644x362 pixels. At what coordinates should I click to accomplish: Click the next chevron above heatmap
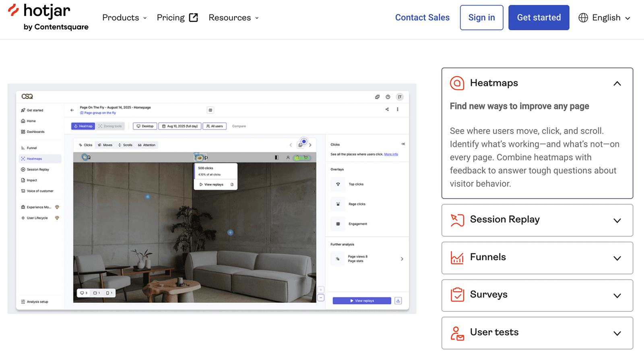(310, 145)
